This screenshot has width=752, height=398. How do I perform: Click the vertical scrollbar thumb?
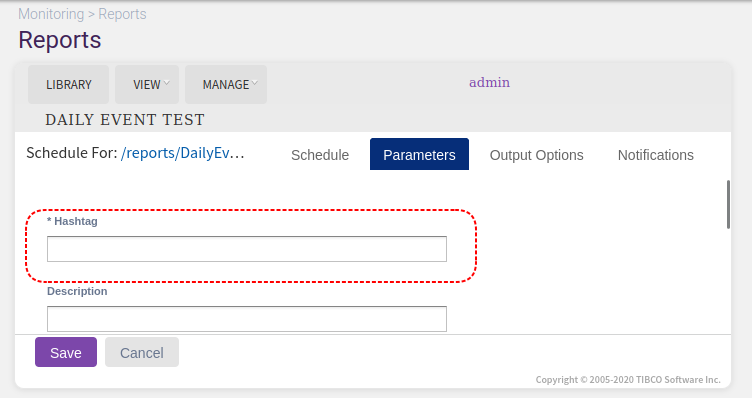pyautogui.click(x=728, y=204)
